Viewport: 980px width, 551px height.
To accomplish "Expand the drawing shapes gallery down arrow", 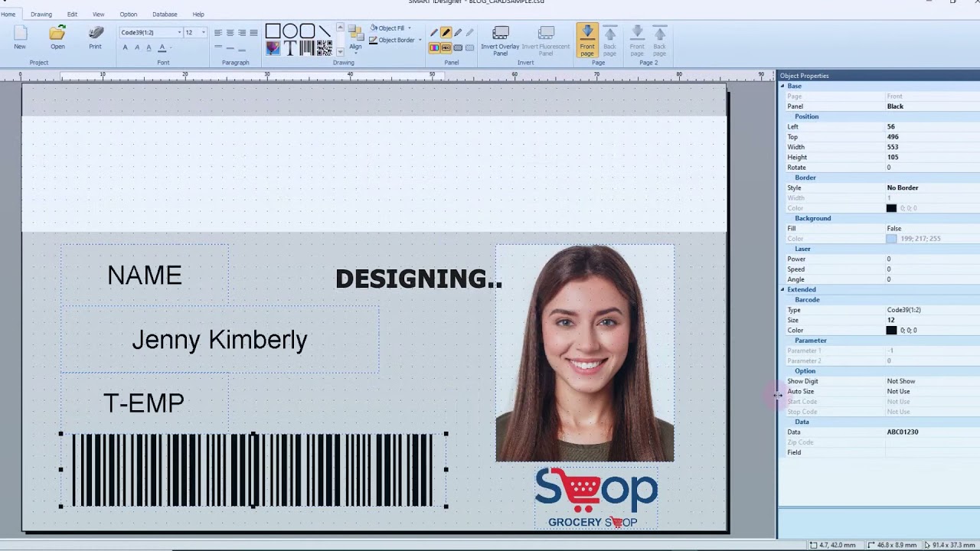I will point(340,52).
